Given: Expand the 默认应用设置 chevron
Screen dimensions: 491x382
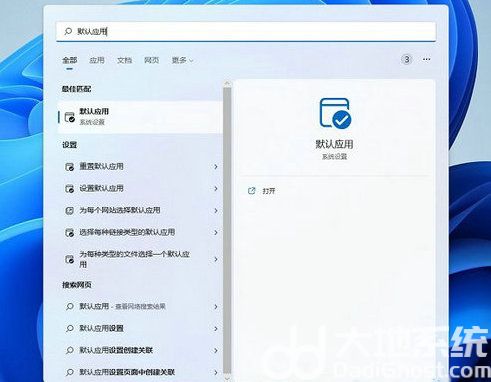Looking at the screenshot, I should pyautogui.click(x=216, y=329).
